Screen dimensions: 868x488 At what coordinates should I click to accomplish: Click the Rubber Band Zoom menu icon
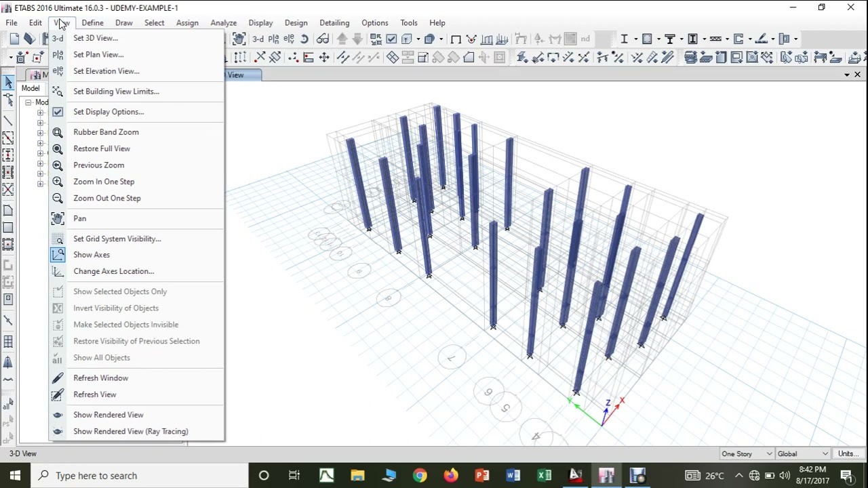(58, 132)
